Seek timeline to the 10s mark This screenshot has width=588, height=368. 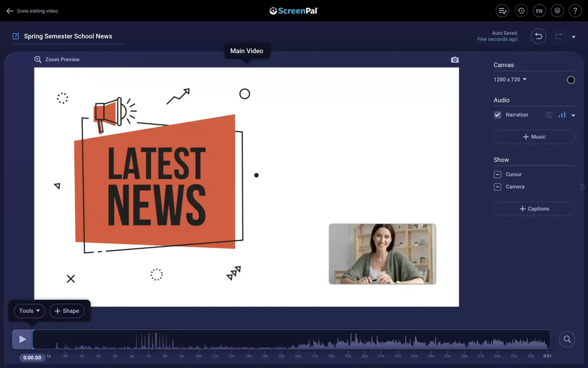tap(198, 356)
